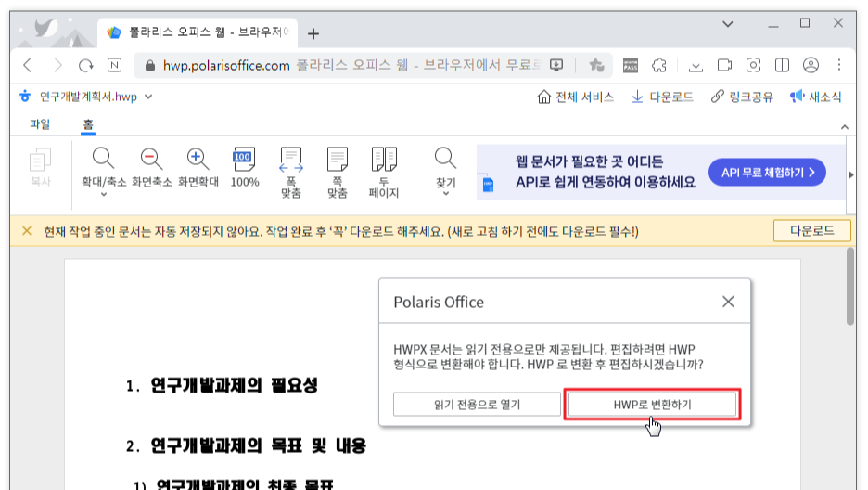
Task: Open 전체 서비스 link
Action: (576, 97)
